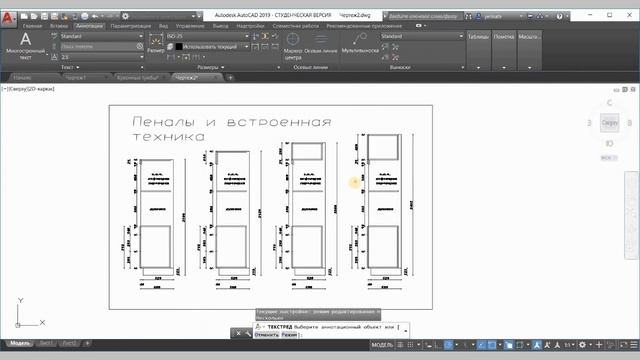The height and width of the screenshot is (360, 640).
Task: Toggle polar tracking in status bar
Action: pos(448,345)
